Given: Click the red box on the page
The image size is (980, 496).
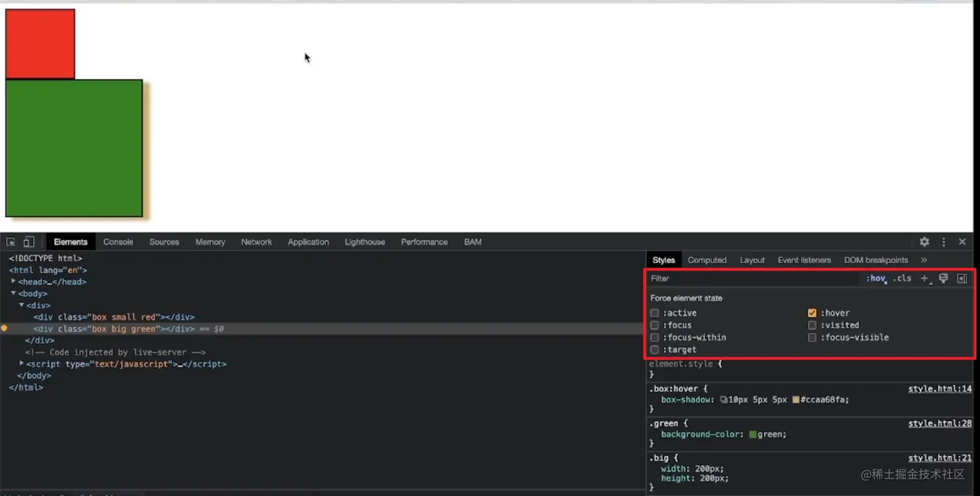Looking at the screenshot, I should [x=40, y=44].
